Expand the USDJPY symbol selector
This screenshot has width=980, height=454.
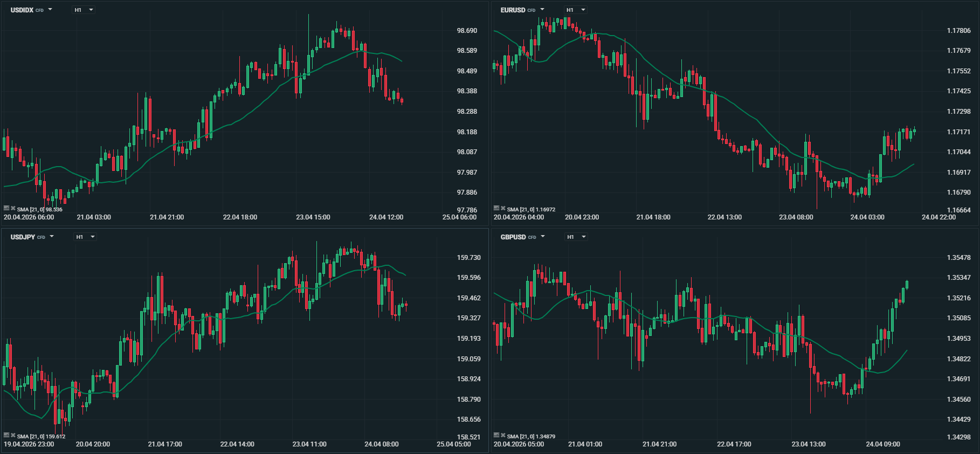(x=52, y=237)
